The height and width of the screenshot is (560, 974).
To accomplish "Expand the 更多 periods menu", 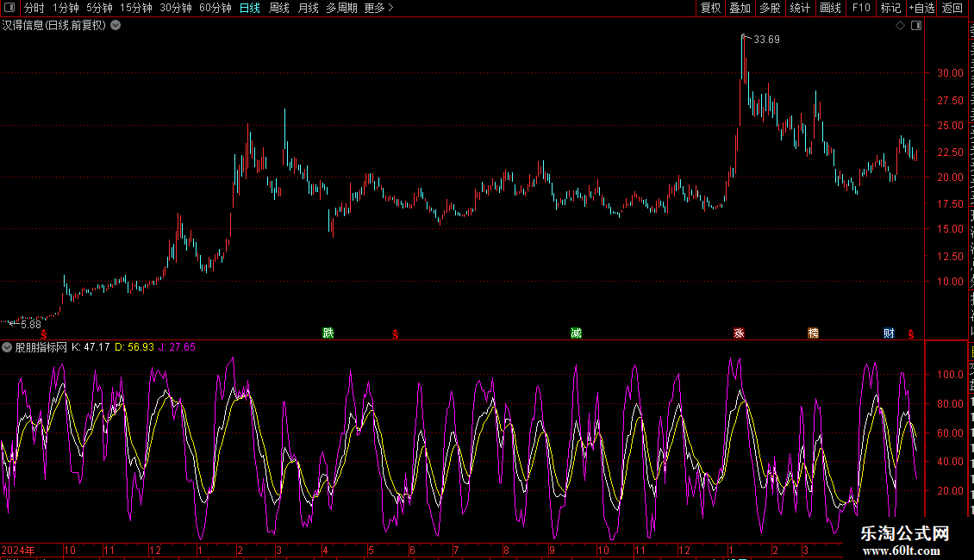I will click(x=379, y=8).
